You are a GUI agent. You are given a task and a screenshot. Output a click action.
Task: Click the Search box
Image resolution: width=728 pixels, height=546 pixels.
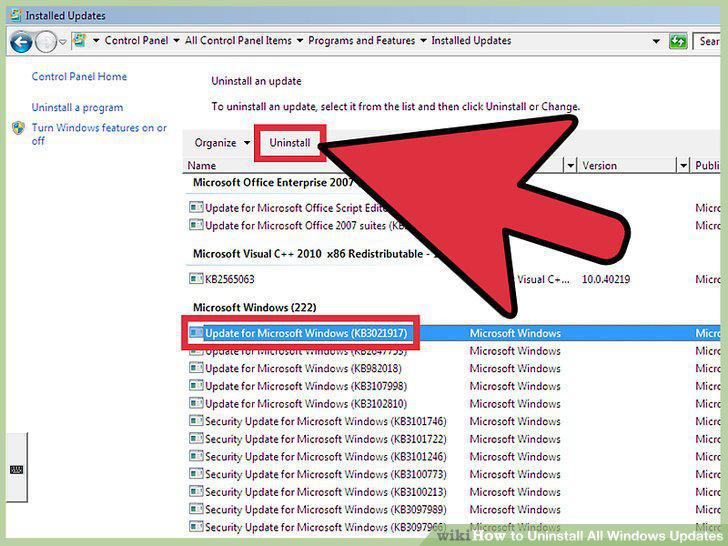coord(706,41)
